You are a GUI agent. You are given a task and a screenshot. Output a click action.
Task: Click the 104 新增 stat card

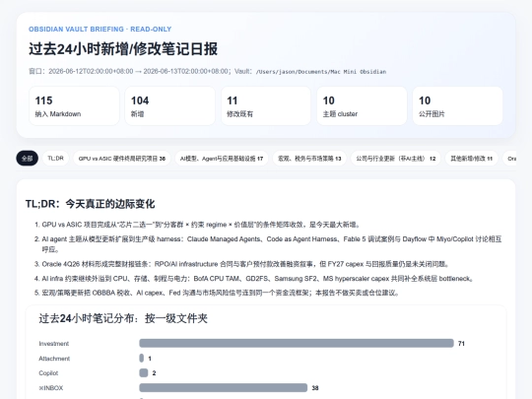pyautogui.click(x=170, y=105)
